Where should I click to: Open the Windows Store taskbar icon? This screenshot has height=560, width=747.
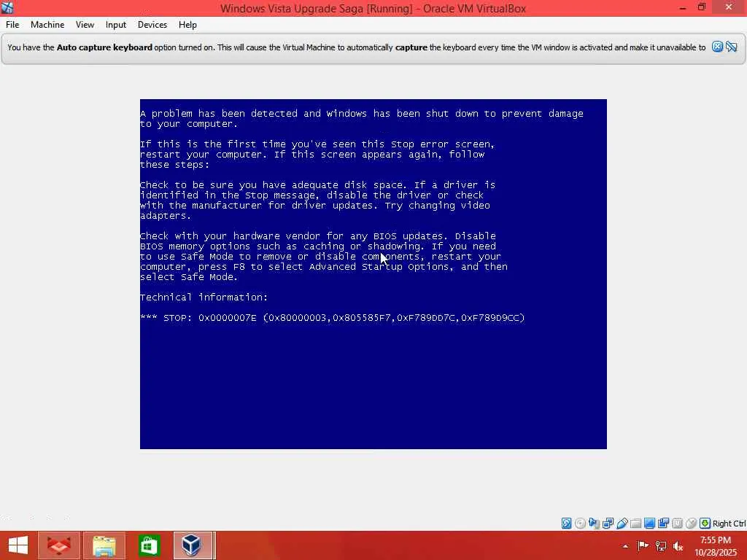pos(149,545)
